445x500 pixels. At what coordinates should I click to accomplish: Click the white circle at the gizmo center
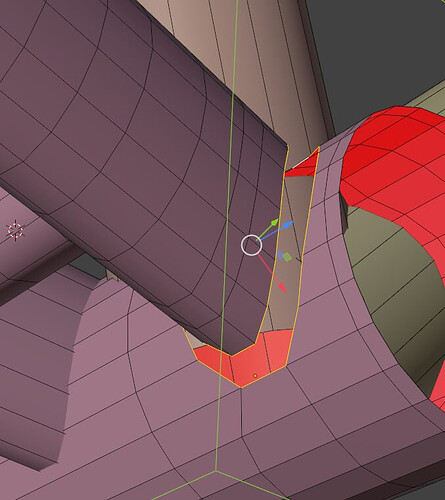pyautogui.click(x=251, y=245)
